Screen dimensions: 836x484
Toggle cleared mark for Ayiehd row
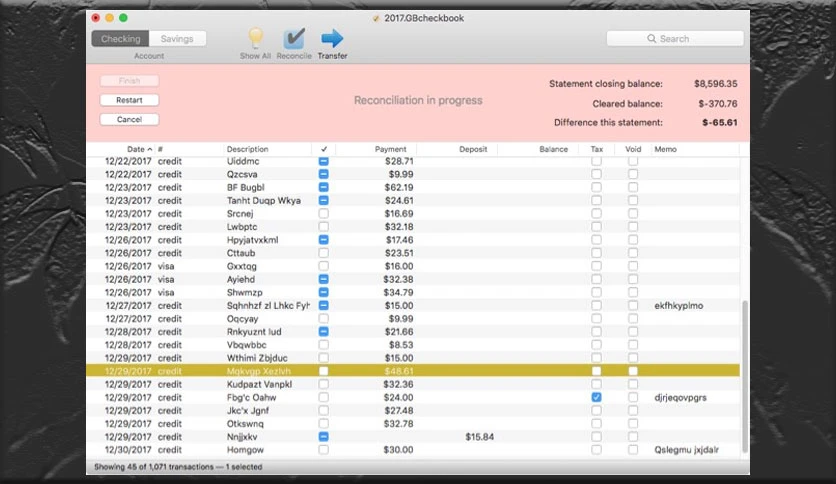click(324, 279)
